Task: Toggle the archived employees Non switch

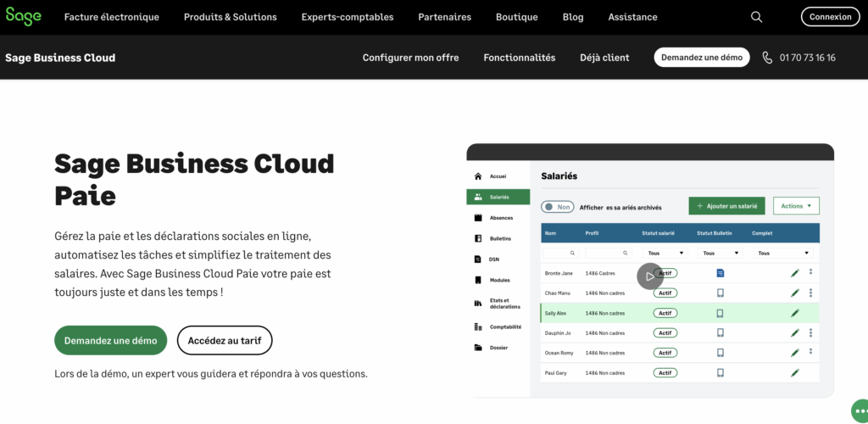Action: coord(558,207)
